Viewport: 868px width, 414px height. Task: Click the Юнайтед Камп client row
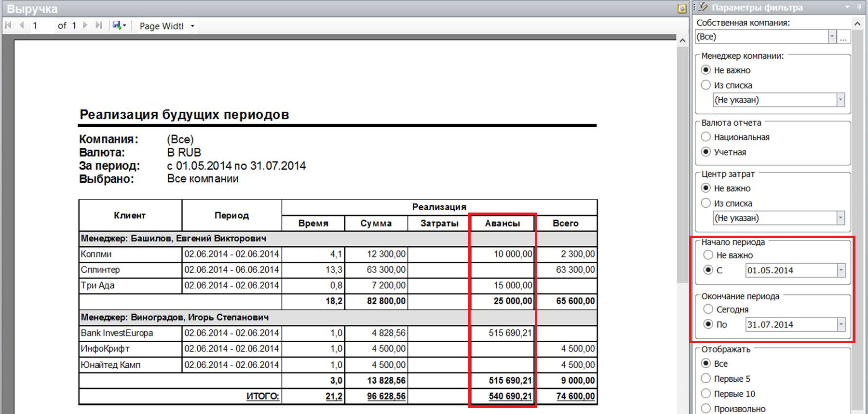(x=338, y=365)
